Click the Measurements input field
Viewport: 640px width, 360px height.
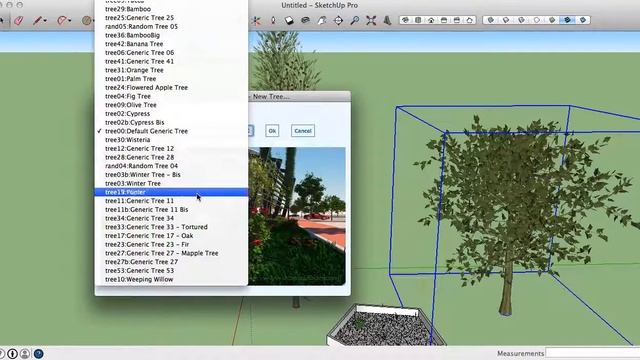593,353
